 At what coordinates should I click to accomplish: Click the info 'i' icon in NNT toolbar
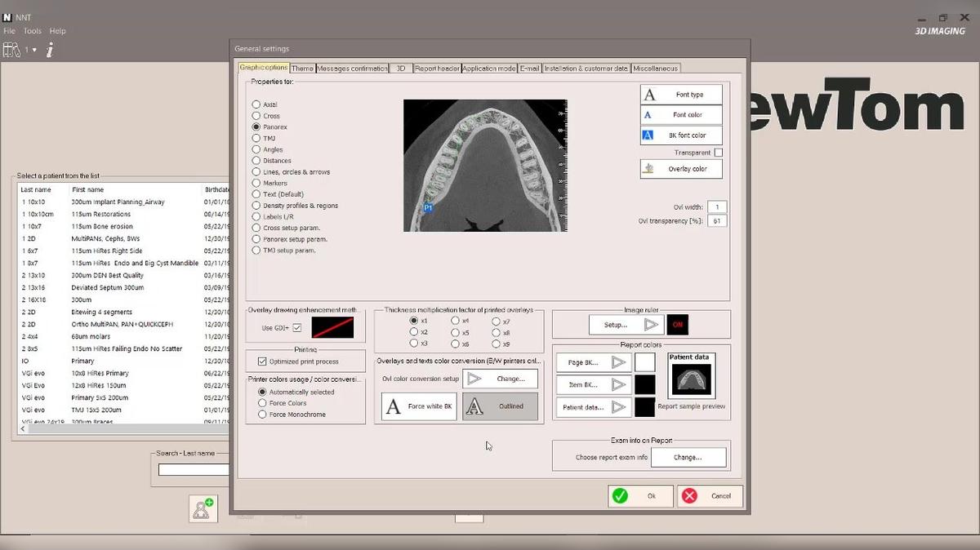click(50, 50)
